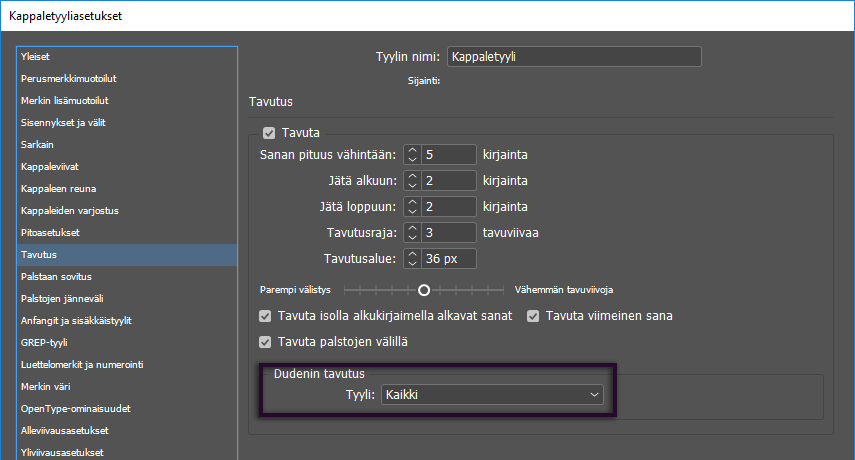Switch to Sisennykset ja välit section
This screenshot has height=460, width=855.
click(63, 122)
